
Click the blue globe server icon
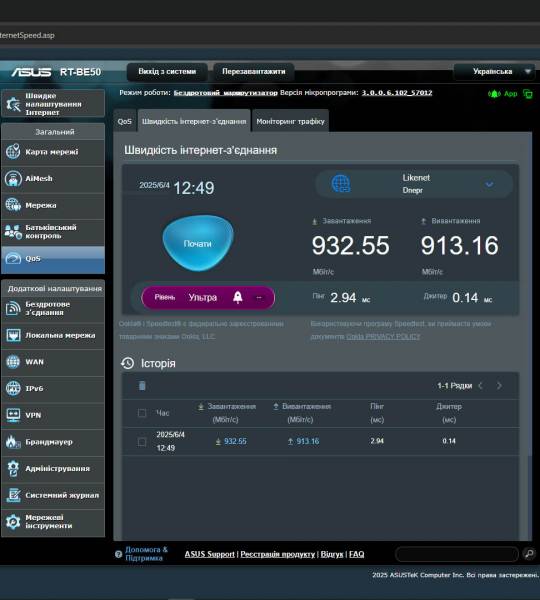click(341, 184)
